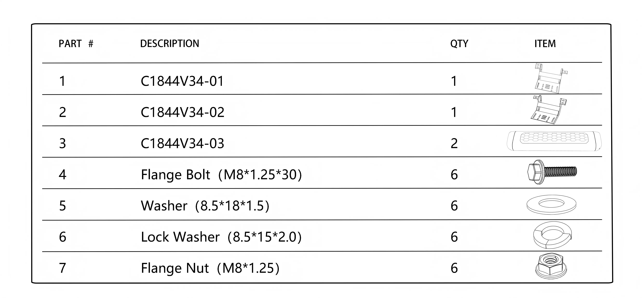The width and height of the screenshot is (644, 298).
Task: Select the C1844V34-03 description text
Action: pyautogui.click(x=182, y=143)
